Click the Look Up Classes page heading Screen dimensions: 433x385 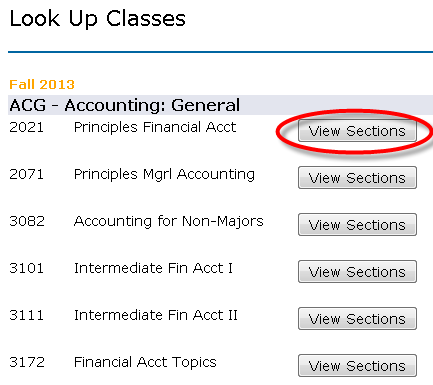pos(98,19)
